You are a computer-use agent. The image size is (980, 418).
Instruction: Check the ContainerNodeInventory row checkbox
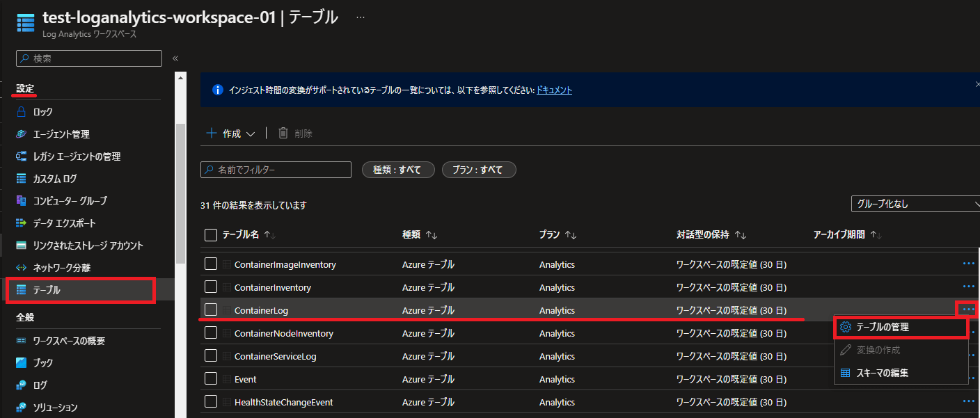[x=211, y=332]
